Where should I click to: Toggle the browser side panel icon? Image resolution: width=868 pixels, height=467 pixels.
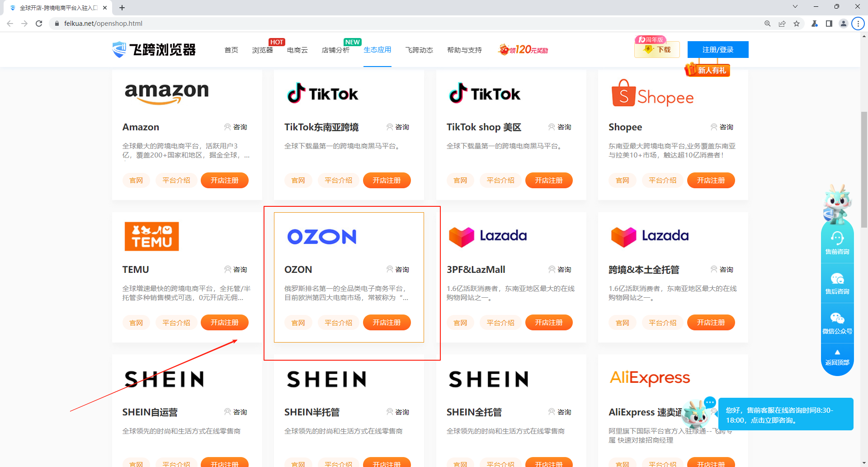pos(829,24)
